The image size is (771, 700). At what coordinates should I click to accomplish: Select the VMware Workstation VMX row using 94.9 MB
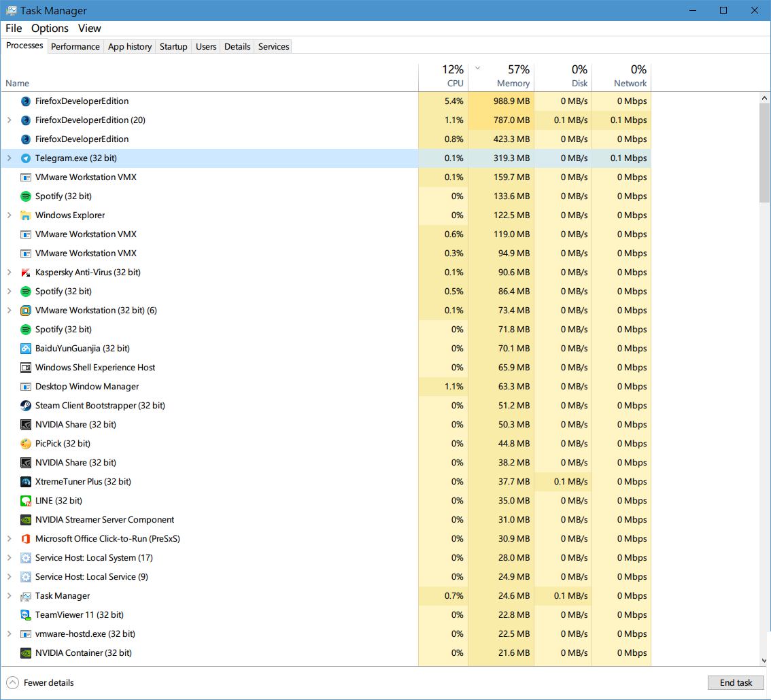[x=326, y=253]
